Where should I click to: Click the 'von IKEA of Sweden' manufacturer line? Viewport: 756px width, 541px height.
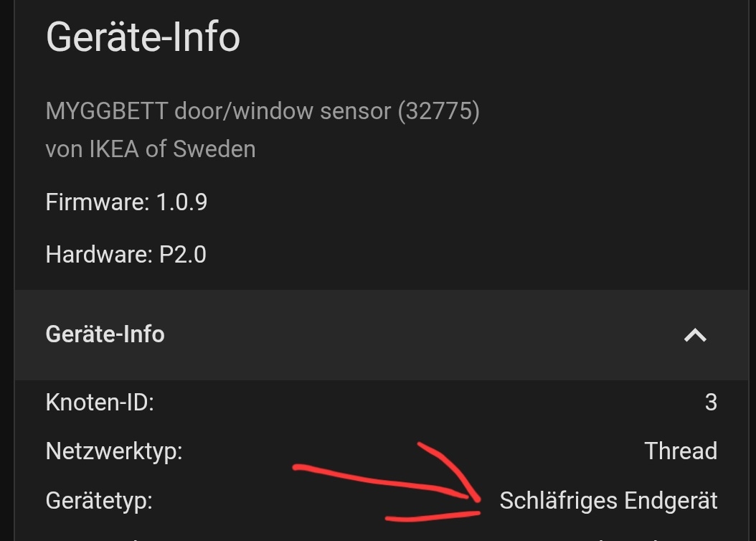click(151, 149)
